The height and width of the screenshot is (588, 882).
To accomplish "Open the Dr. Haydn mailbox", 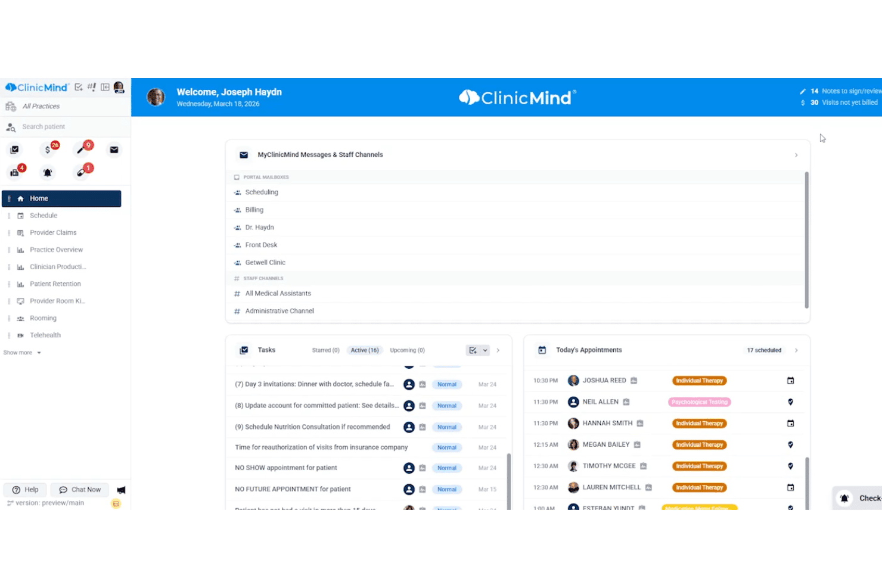I will pos(516,228).
